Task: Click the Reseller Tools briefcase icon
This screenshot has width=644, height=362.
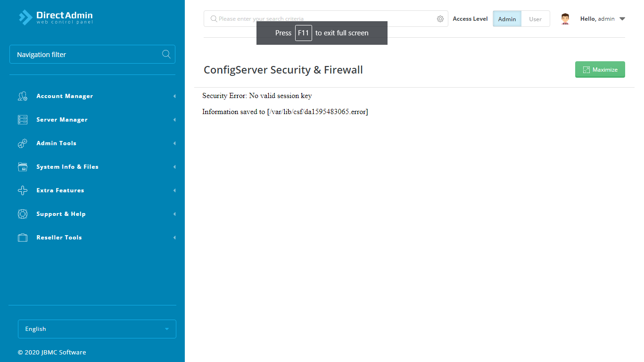Action: pos(23,238)
